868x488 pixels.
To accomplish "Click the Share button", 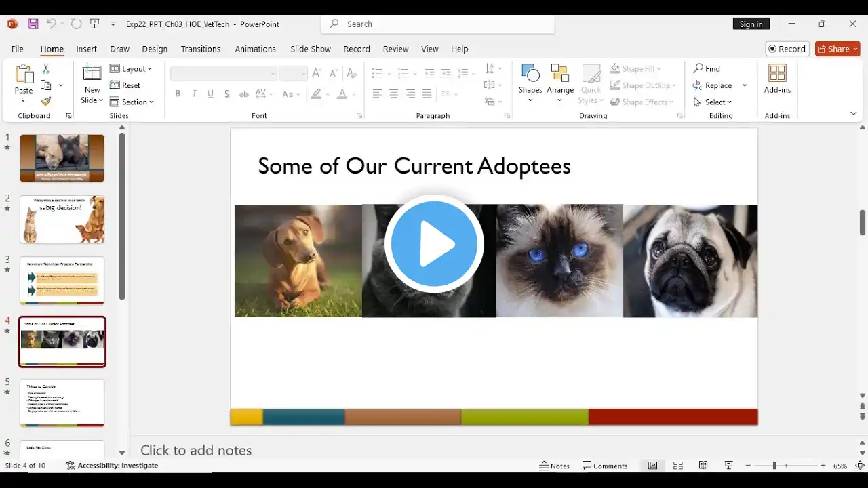I will 837,49.
